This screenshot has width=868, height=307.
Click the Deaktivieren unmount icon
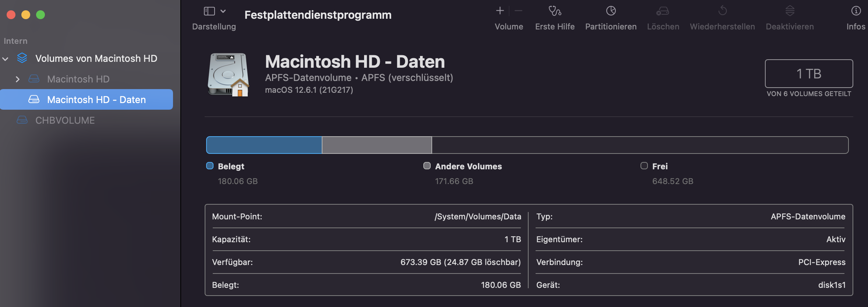pyautogui.click(x=790, y=11)
